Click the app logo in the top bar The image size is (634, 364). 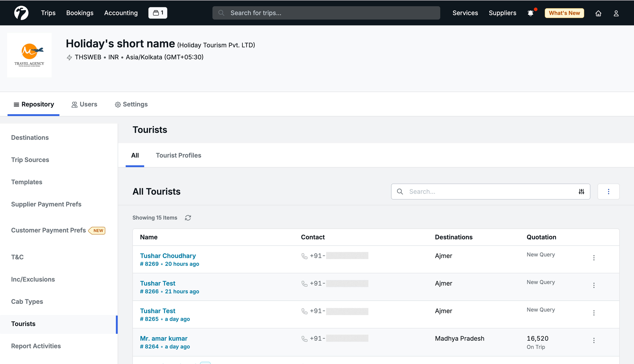(x=21, y=13)
